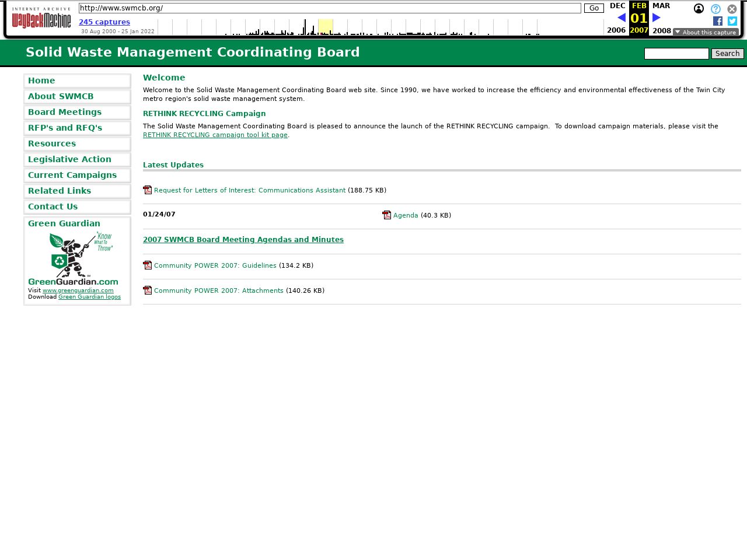Go to next capture with right arrow
This screenshot has height=560, width=747.
point(657,17)
